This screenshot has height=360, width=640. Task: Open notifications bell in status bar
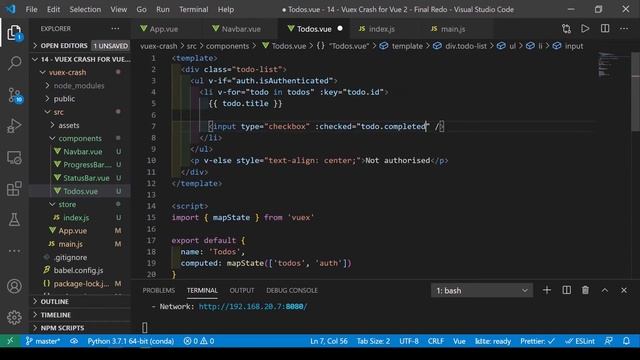[627, 341]
